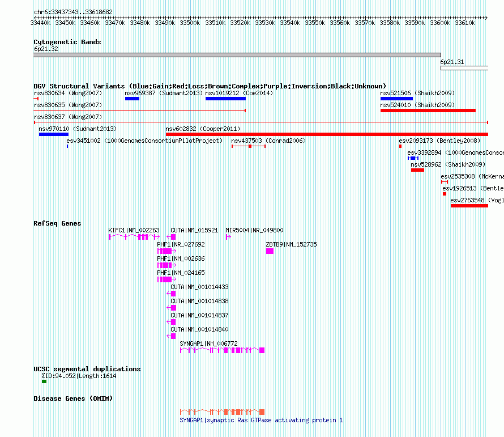Select the 6p21.31 cytogenetic band bar
The image size is (504, 437).
click(464, 68)
